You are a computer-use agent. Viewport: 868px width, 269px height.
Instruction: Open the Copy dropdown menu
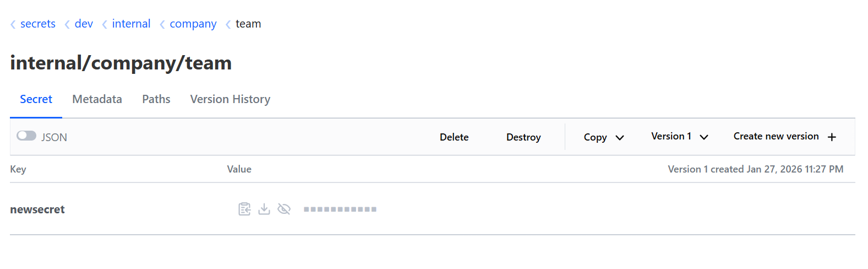(x=604, y=137)
